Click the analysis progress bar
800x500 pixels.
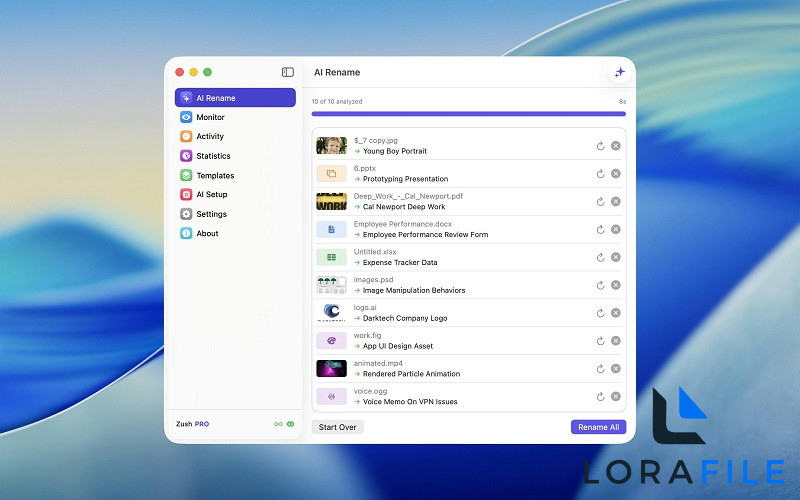(x=468, y=114)
